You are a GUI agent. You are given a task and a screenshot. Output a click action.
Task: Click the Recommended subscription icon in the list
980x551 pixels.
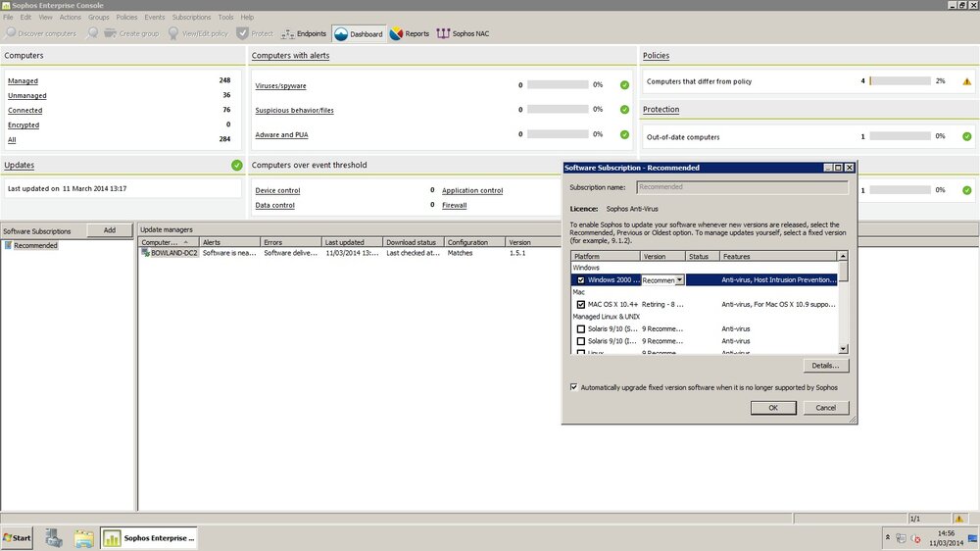(8, 245)
